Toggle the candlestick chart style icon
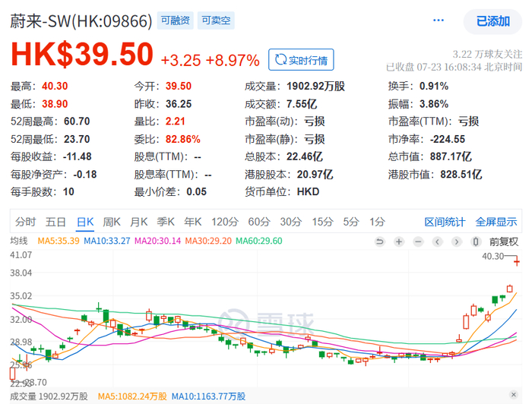532x404 pixels. 476,241
